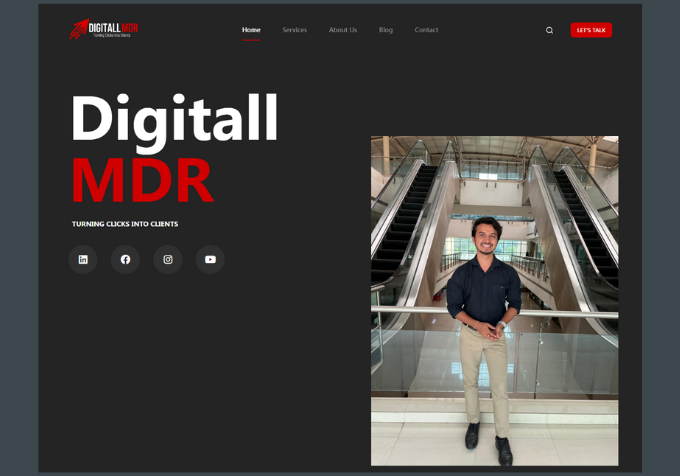Click the "Turning Clicks Into Clients" tagline
Image resolution: width=680 pixels, height=476 pixels.
(x=125, y=224)
